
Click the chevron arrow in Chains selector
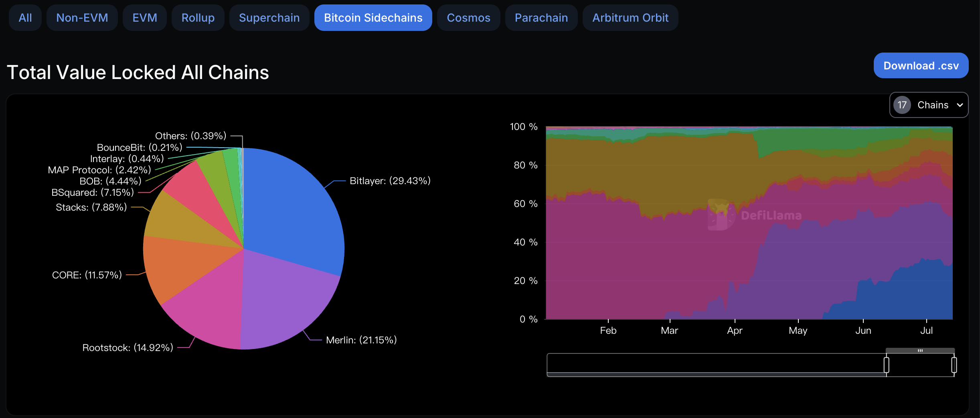pyautogui.click(x=960, y=105)
